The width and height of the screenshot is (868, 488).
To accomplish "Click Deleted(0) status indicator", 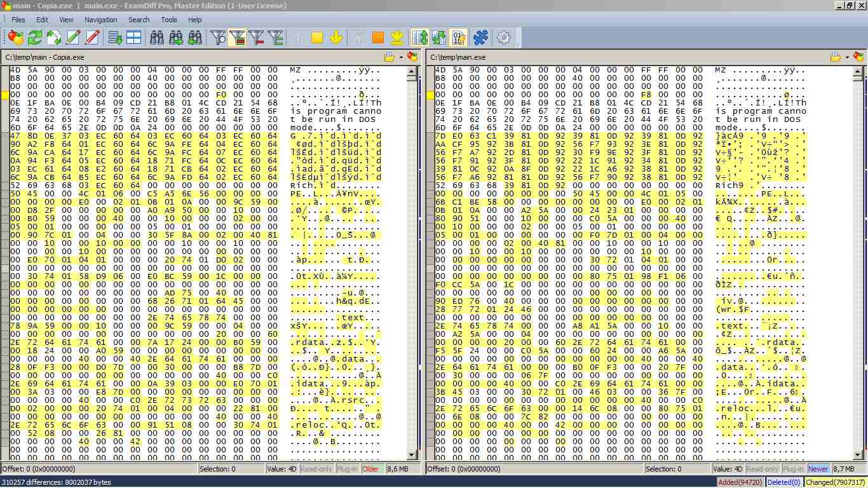I will click(x=783, y=482).
